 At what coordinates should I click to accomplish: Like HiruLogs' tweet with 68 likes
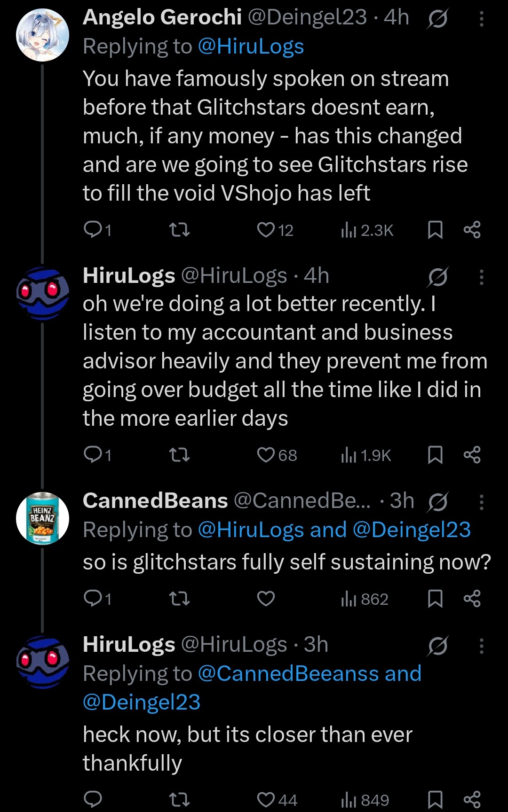click(x=266, y=455)
